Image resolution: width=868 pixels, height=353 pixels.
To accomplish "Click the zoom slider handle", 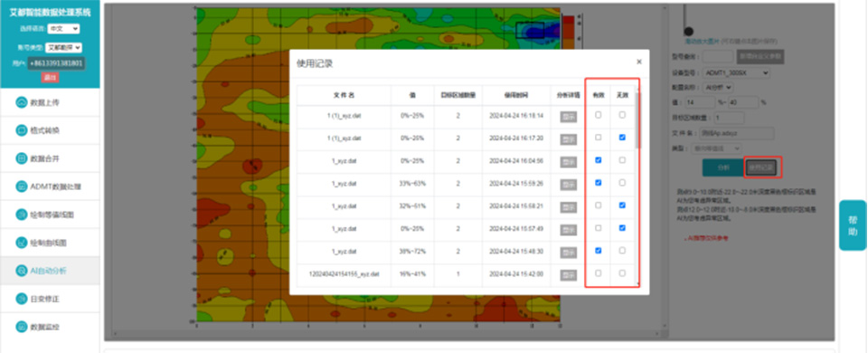I will 689,32.
